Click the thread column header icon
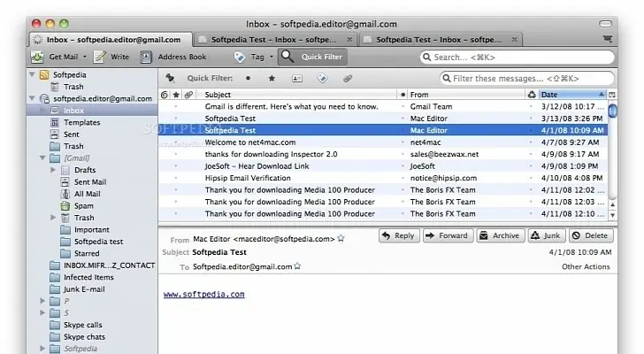644x354 pixels. 165,95
